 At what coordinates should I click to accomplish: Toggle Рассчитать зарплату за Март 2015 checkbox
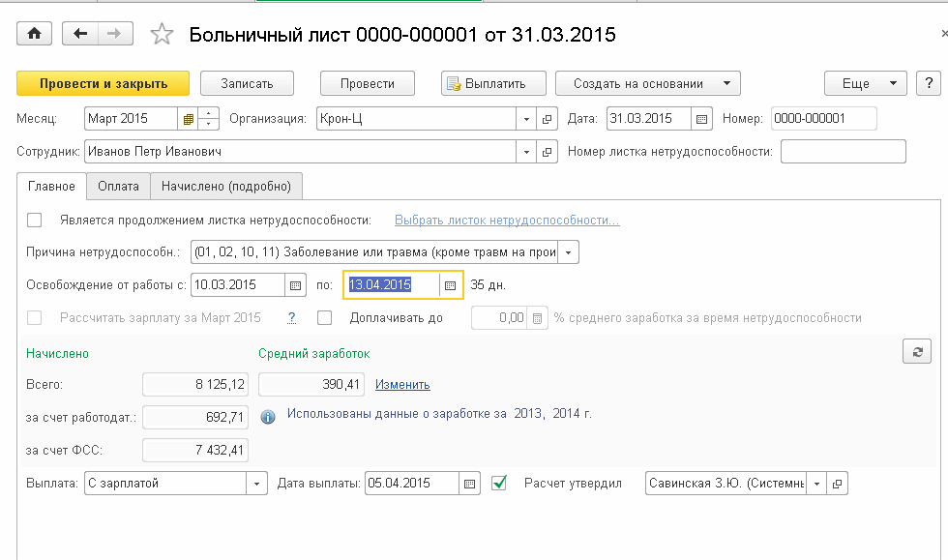35,317
